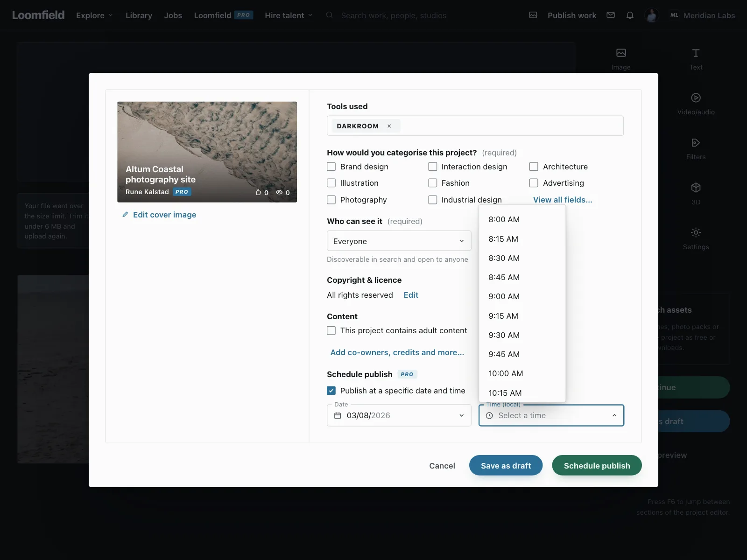
Task: Select 8:15 AM from time list
Action: pyautogui.click(x=522, y=239)
